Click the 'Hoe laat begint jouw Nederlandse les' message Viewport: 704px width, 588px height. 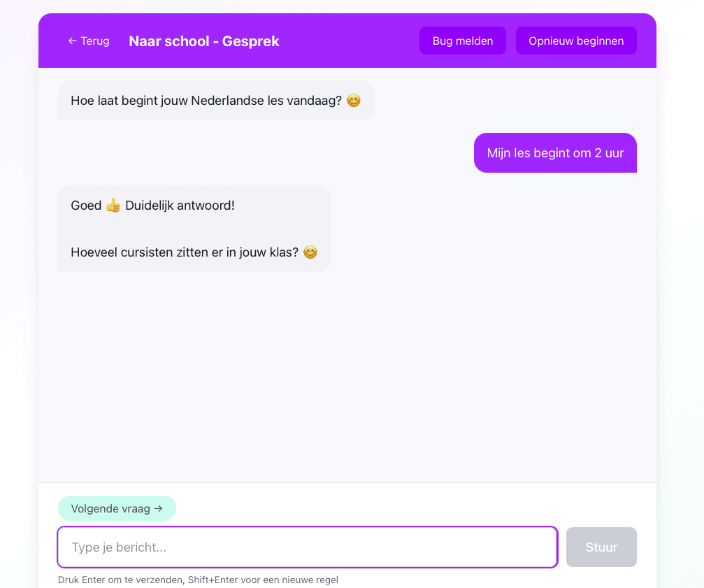click(x=216, y=101)
